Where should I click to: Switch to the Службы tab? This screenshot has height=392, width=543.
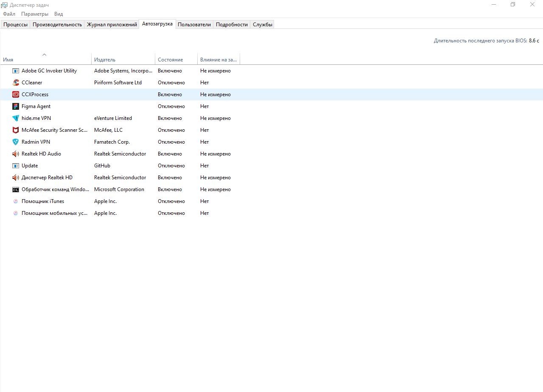pyautogui.click(x=263, y=25)
